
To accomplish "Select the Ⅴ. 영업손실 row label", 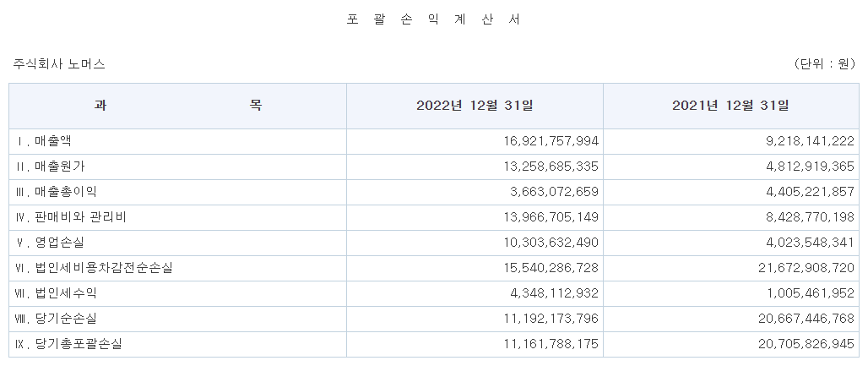I will pos(50,243).
